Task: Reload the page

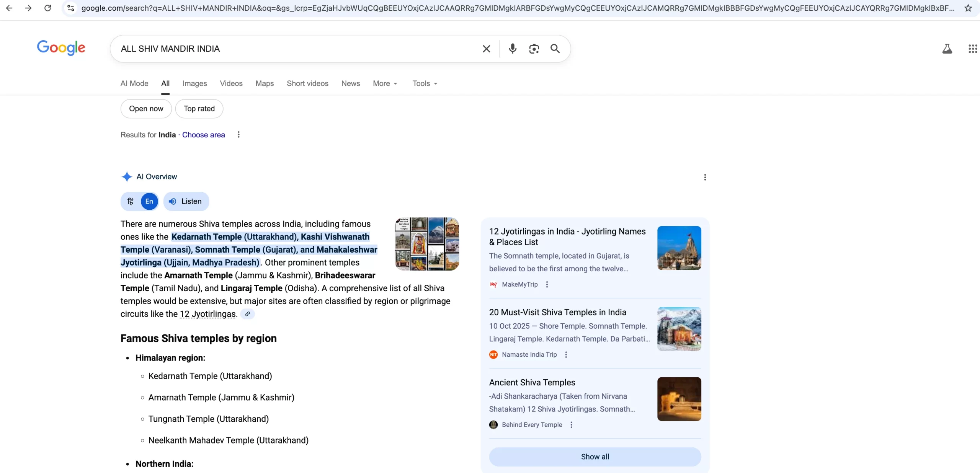Action: coord(47,8)
